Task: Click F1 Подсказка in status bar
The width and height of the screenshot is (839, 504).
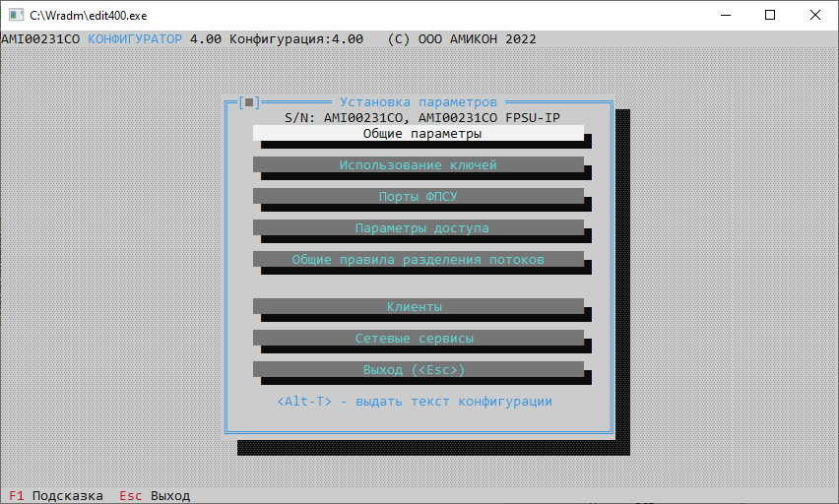Action: (56, 495)
